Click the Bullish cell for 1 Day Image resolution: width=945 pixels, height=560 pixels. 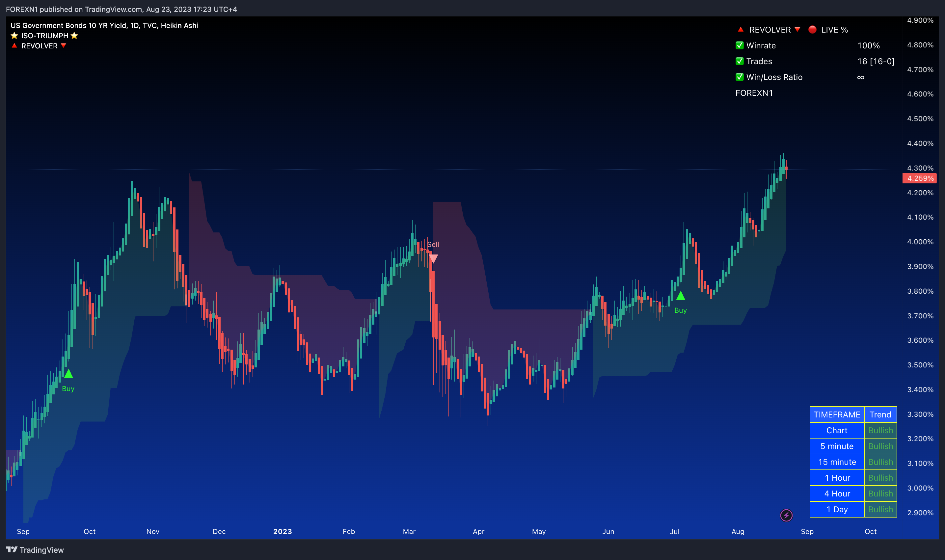tap(880, 509)
